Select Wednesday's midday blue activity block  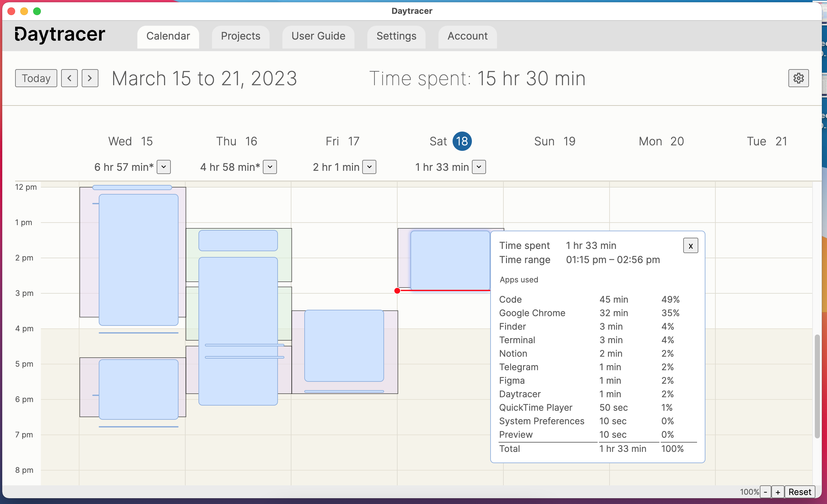(x=139, y=260)
